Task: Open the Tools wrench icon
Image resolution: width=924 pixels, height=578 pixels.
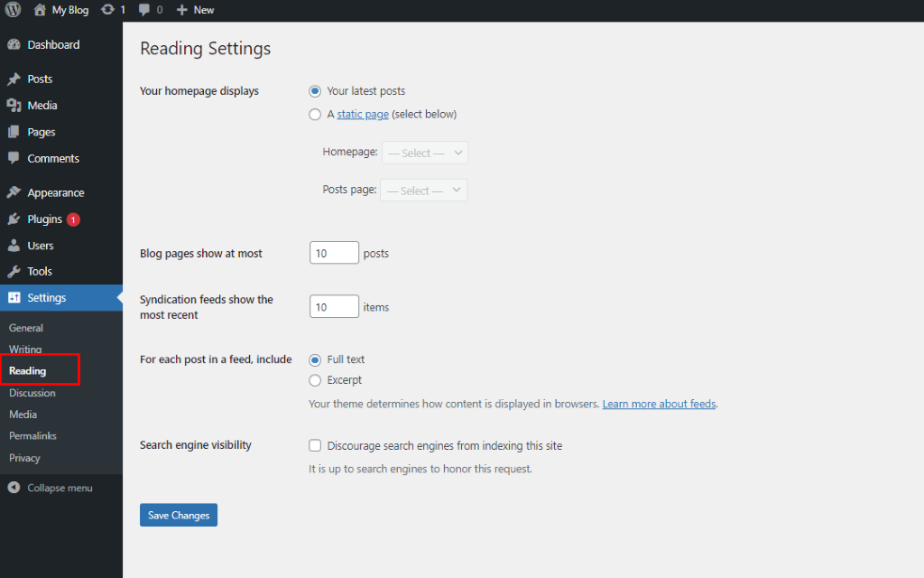Action: click(x=14, y=271)
